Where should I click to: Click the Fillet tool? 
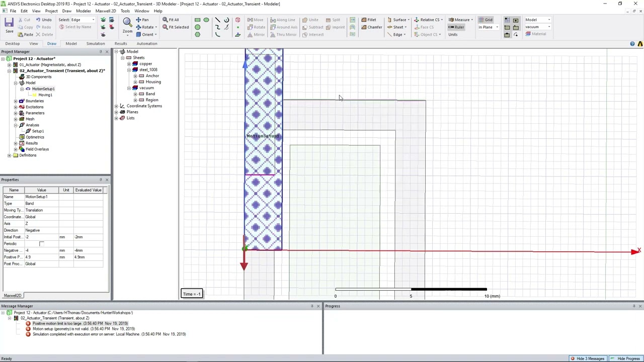point(368,20)
